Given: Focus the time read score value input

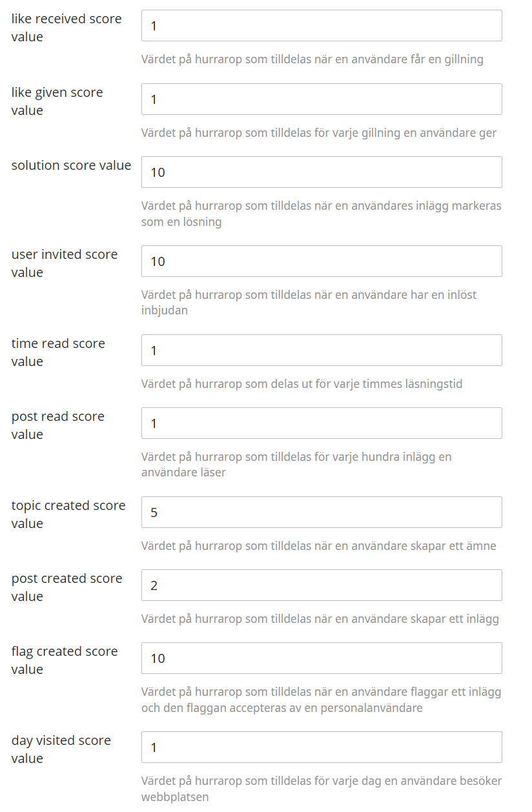Looking at the screenshot, I should [x=322, y=350].
